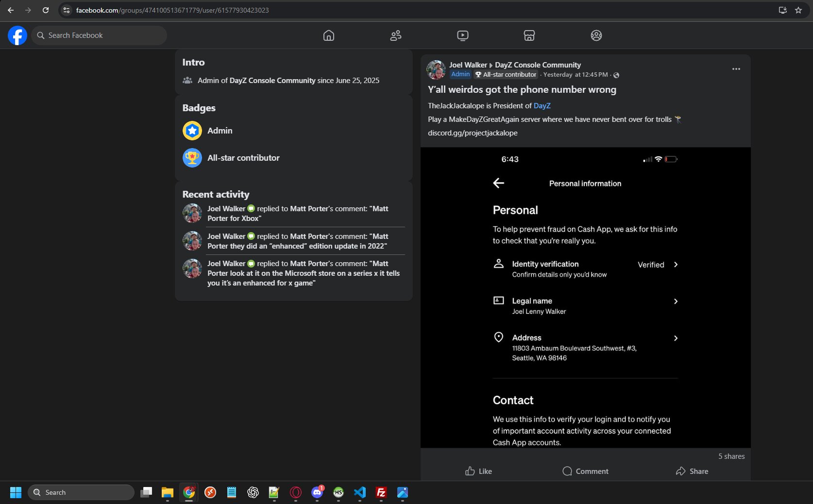Open File Explorer from the taskbar
This screenshot has height=504, width=813.
point(168,492)
